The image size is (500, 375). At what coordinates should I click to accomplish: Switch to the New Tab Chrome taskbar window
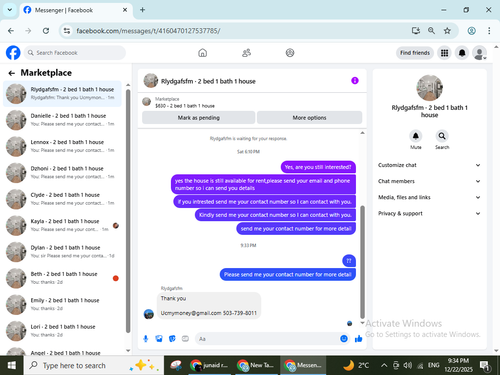256,366
